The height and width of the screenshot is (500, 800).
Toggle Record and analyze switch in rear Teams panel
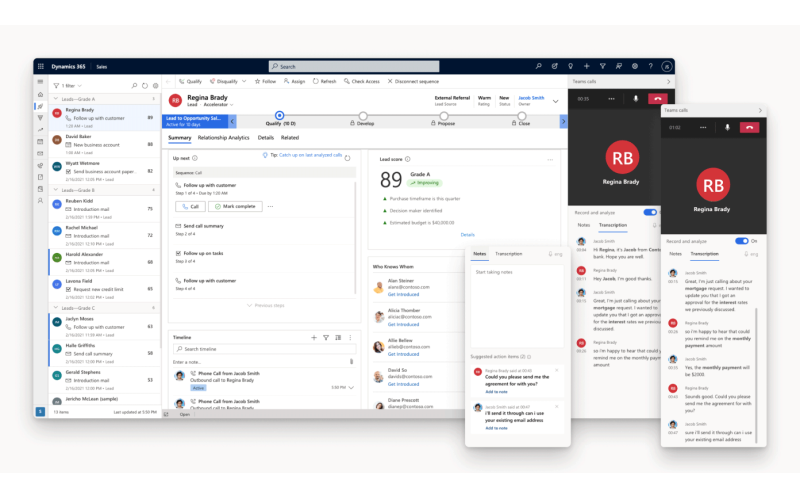(x=650, y=212)
